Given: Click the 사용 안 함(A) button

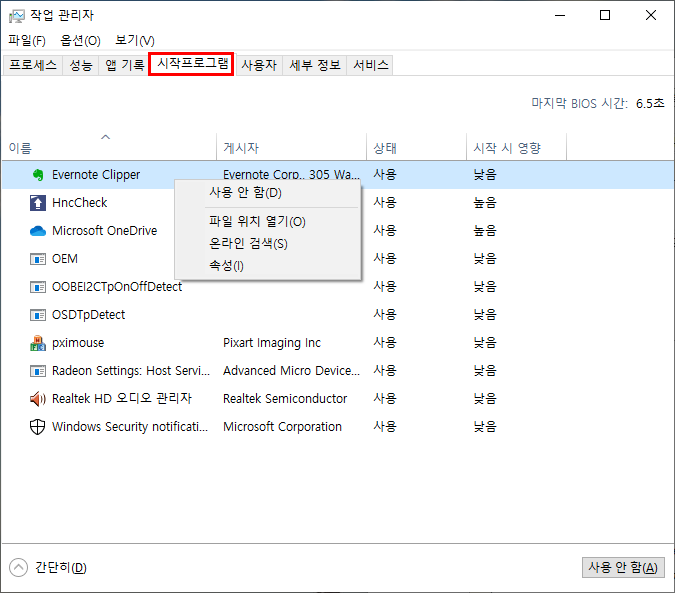Looking at the screenshot, I should pos(623,568).
